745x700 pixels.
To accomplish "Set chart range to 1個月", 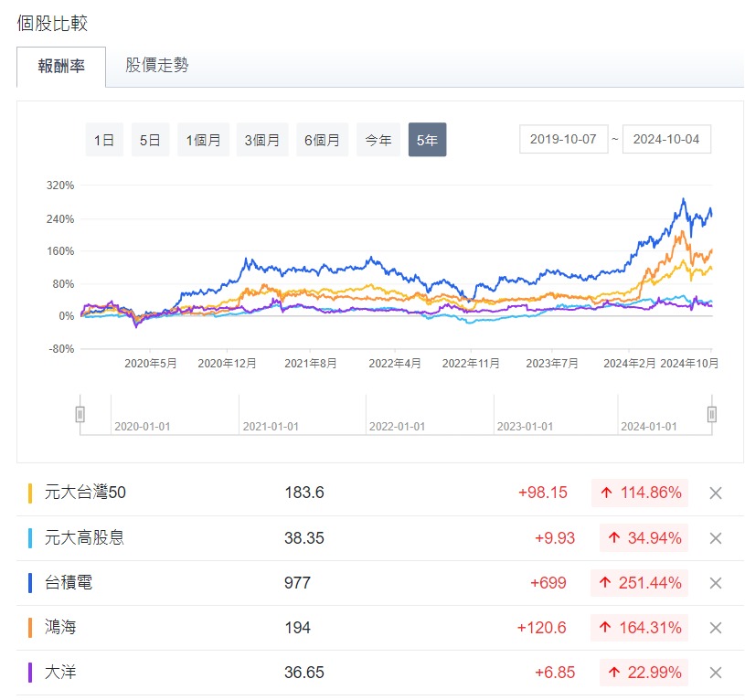I will click(x=203, y=140).
